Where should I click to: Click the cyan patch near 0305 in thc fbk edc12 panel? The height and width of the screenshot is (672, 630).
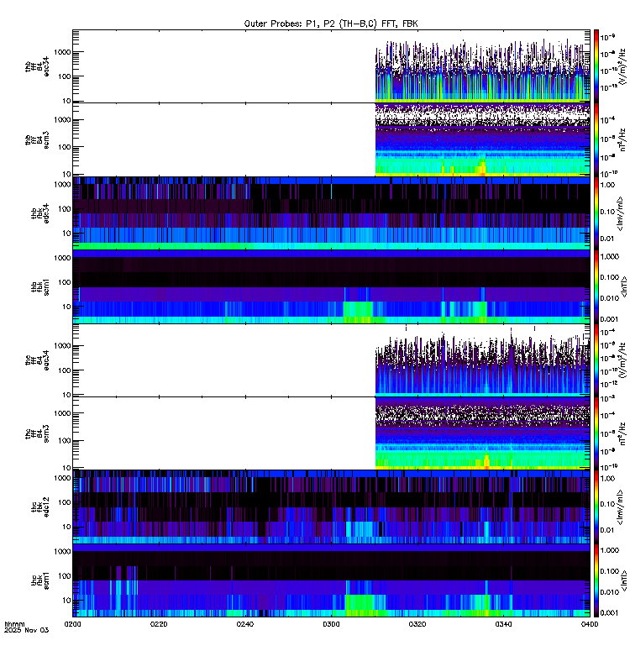(360, 529)
